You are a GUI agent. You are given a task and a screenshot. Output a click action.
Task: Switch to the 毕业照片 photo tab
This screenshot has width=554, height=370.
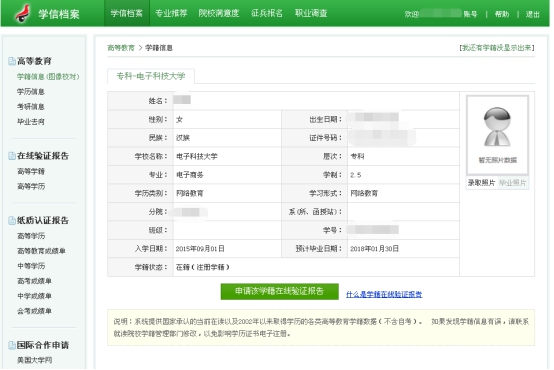pos(512,183)
